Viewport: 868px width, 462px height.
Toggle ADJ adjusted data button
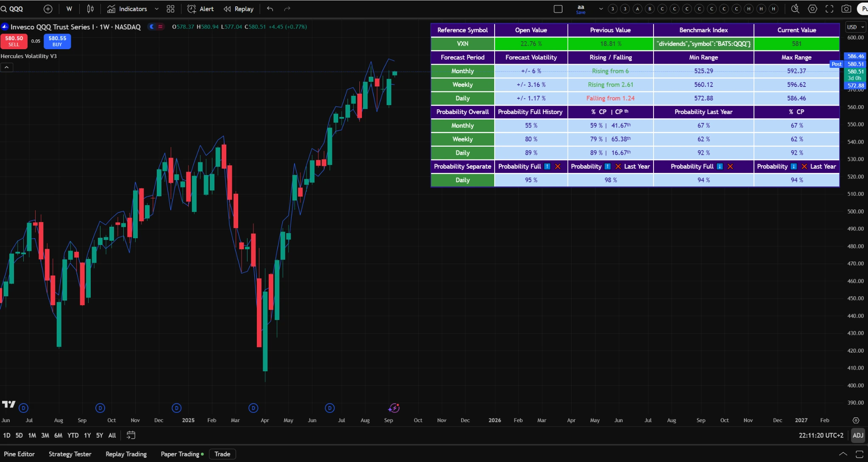pyautogui.click(x=858, y=435)
